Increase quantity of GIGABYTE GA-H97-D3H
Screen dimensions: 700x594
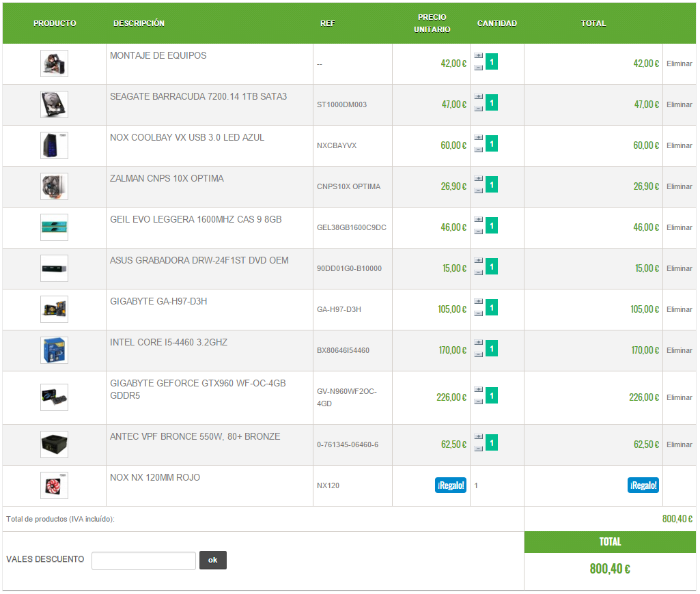pos(479,302)
